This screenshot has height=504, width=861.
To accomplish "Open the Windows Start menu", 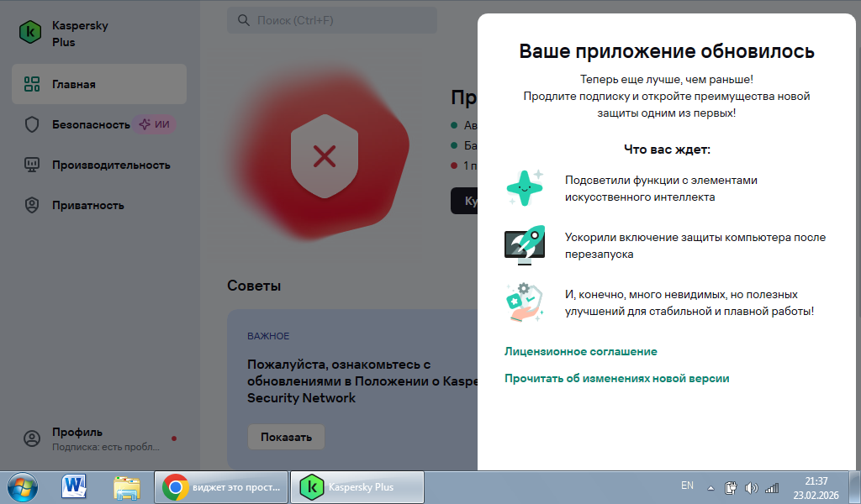I will (x=23, y=487).
